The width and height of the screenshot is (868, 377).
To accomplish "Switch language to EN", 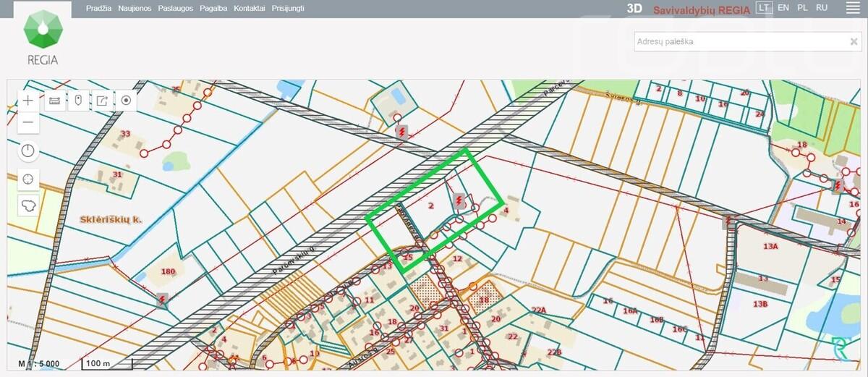I will point(783,7).
